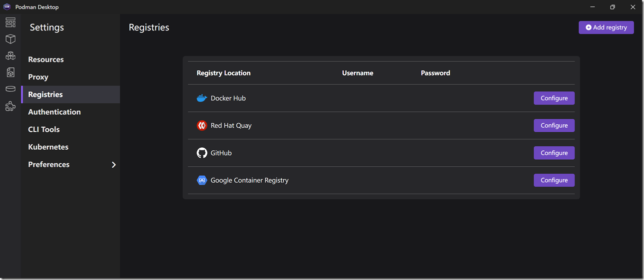Screen dimensions: 644x280
Task: Go to the Authentication settings
Action: tap(54, 112)
